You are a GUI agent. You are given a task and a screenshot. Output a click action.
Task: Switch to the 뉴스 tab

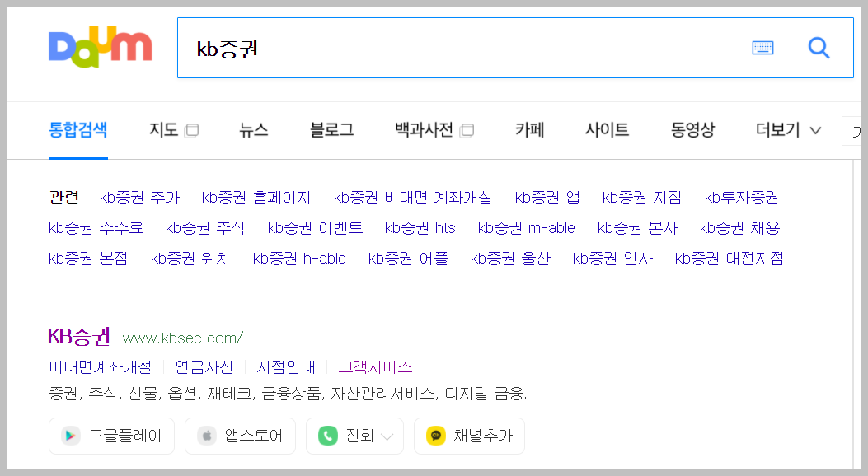(254, 130)
